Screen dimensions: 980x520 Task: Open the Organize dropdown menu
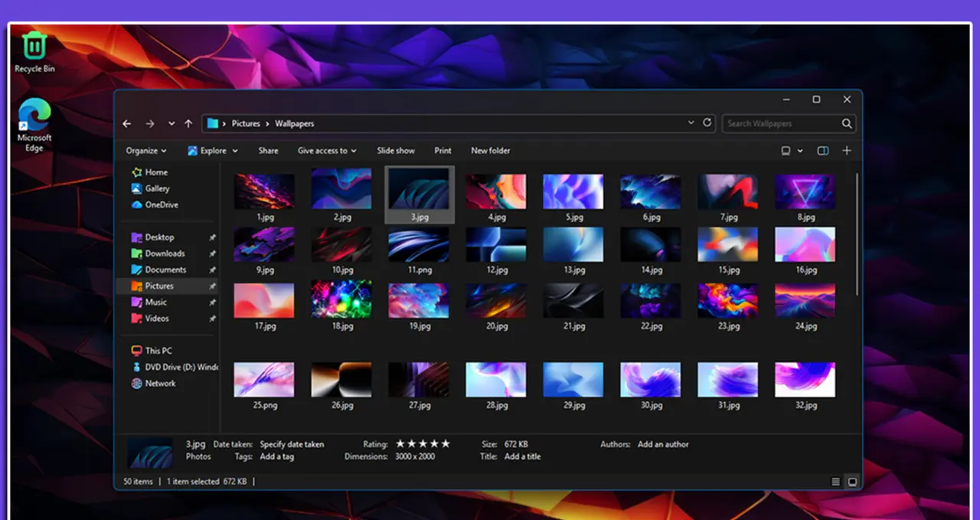(146, 151)
